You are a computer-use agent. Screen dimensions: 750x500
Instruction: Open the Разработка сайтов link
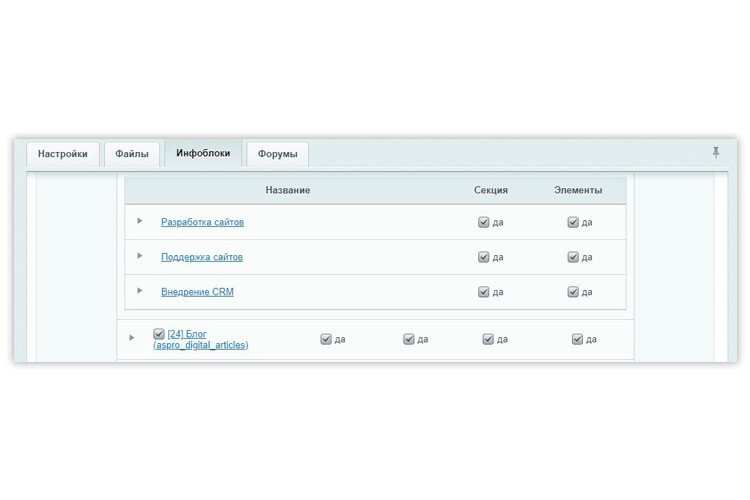pyautogui.click(x=202, y=222)
